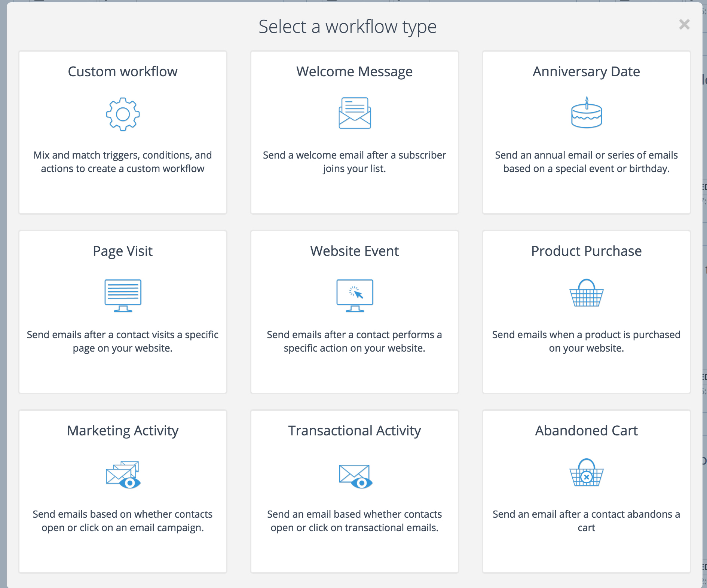This screenshot has height=588, width=707.
Task: Click the monitor icon on Page Visit card
Action: 122,295
